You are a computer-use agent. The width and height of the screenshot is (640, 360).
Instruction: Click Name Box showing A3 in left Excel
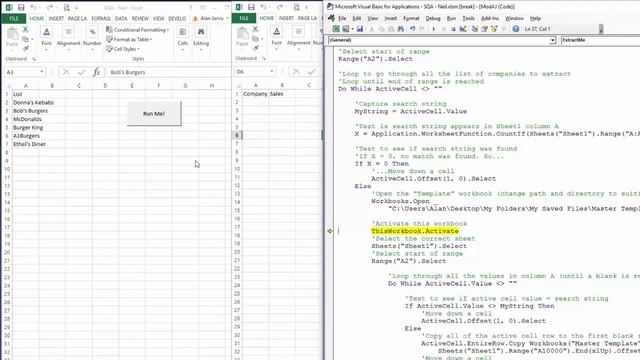click(x=24, y=72)
